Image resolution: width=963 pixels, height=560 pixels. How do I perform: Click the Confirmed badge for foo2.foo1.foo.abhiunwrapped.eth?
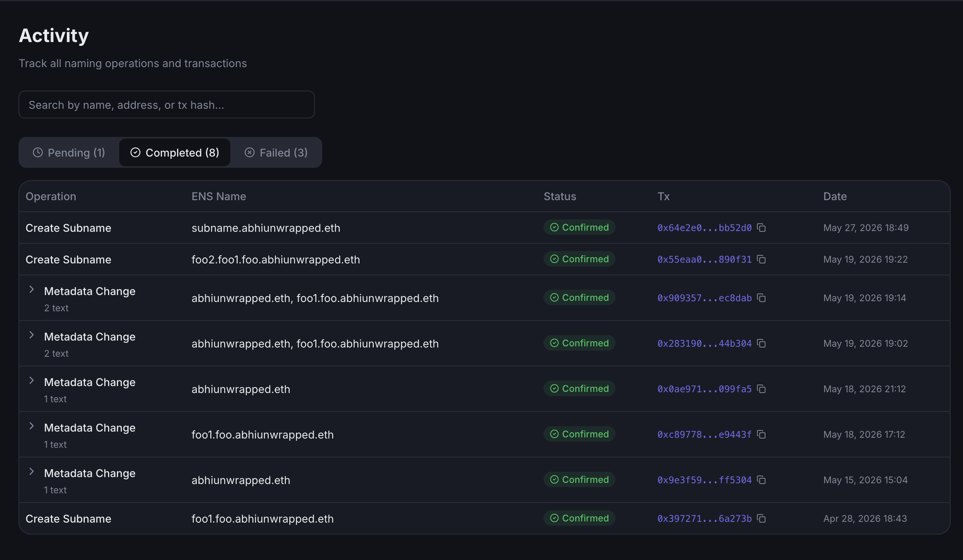pyautogui.click(x=579, y=259)
